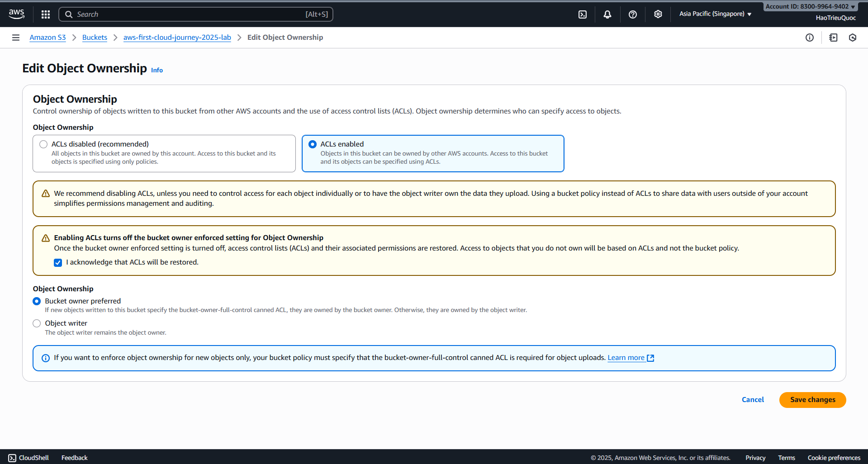This screenshot has width=868, height=464.
Task: Expand the Account ID dropdown
Action: [810, 6]
